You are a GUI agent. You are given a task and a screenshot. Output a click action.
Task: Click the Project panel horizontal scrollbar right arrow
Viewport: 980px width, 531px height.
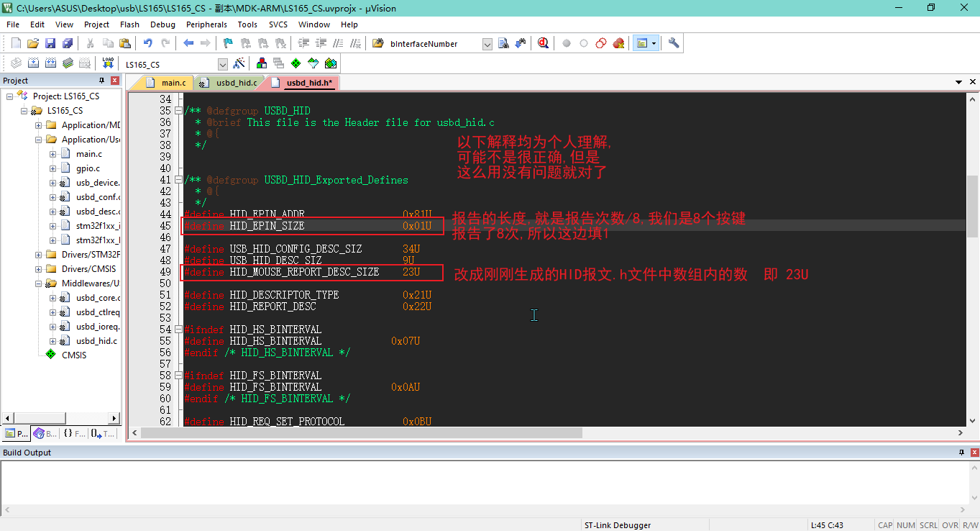(x=114, y=418)
